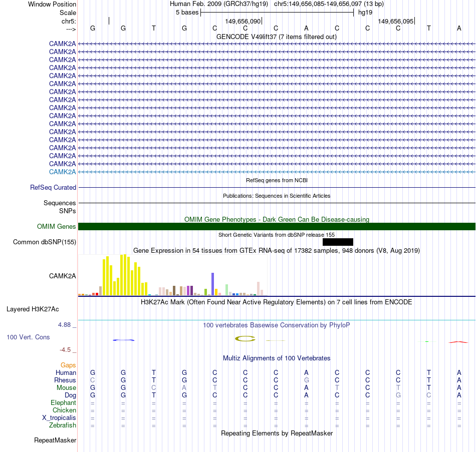476x452 pixels.
Task: Click the Chicken alignment row label
Action: pyautogui.click(x=64, y=410)
